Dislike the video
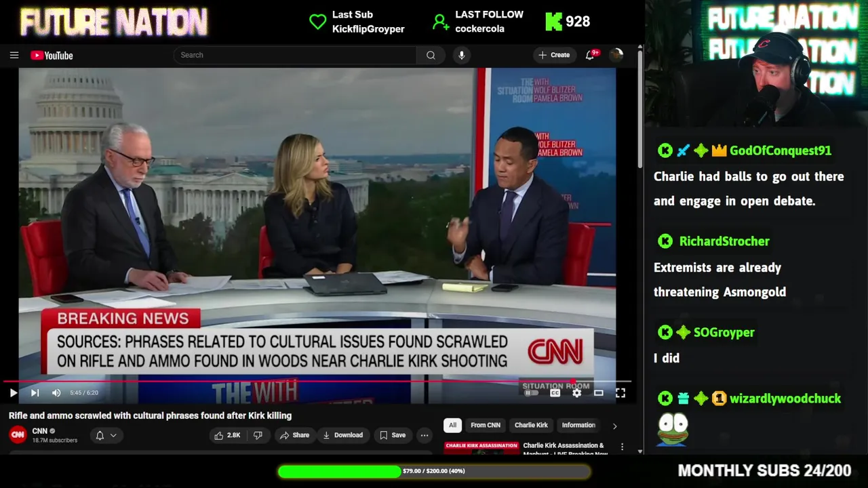This screenshot has height=488, width=868. (258, 435)
